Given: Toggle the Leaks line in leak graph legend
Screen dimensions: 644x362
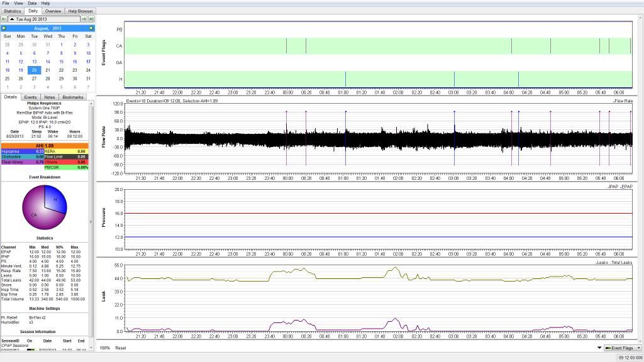Looking at the screenshot, I should click(602, 261).
